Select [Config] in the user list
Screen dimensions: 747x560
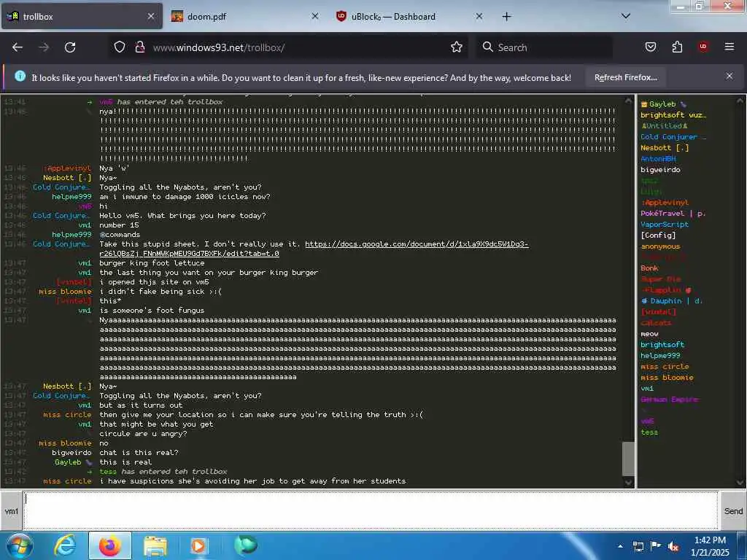(x=658, y=236)
